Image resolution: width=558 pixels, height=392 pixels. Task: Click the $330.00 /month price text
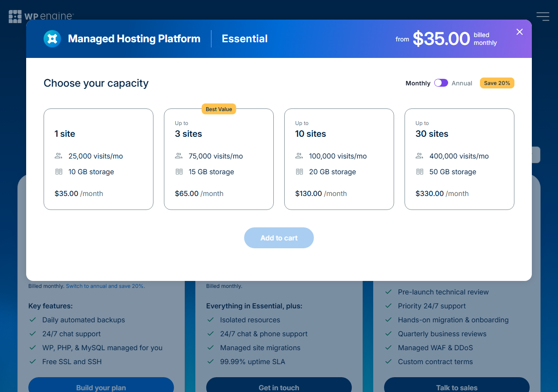(442, 193)
